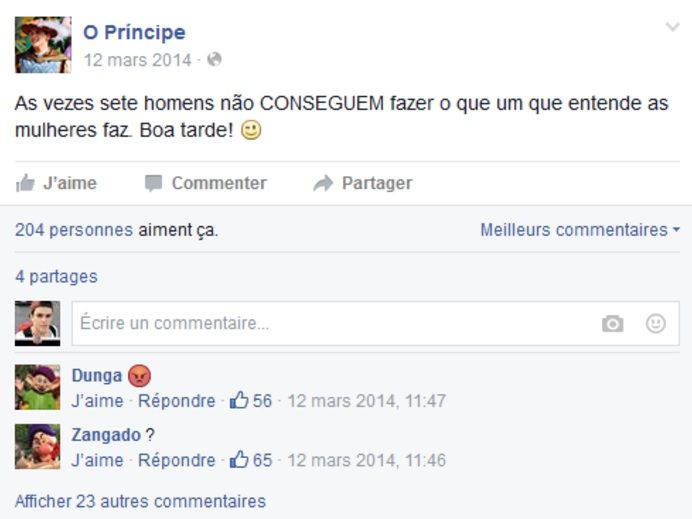Click the Commenter speech bubble button

pos(206,183)
